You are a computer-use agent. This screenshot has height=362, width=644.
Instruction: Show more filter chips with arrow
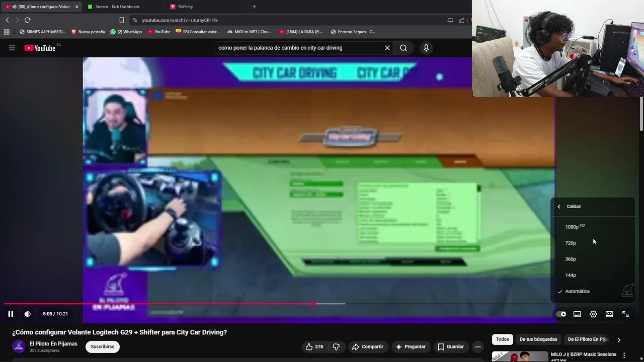(619, 340)
